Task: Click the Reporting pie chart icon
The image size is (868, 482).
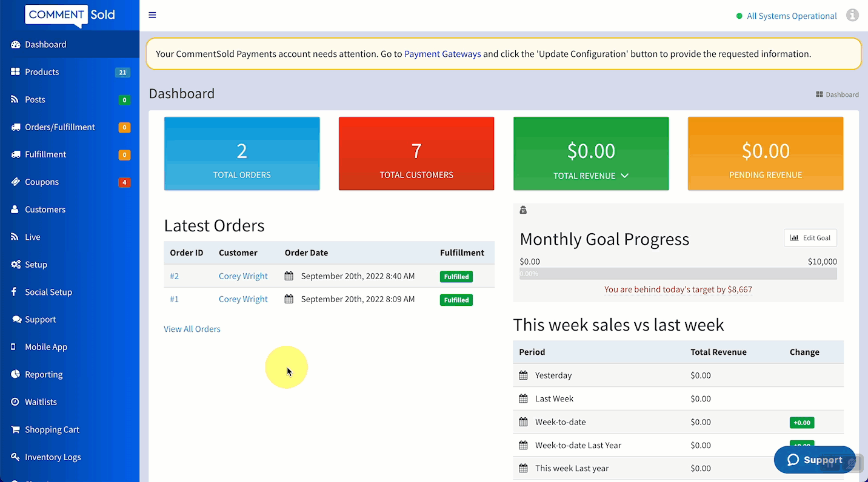Action: (x=15, y=374)
